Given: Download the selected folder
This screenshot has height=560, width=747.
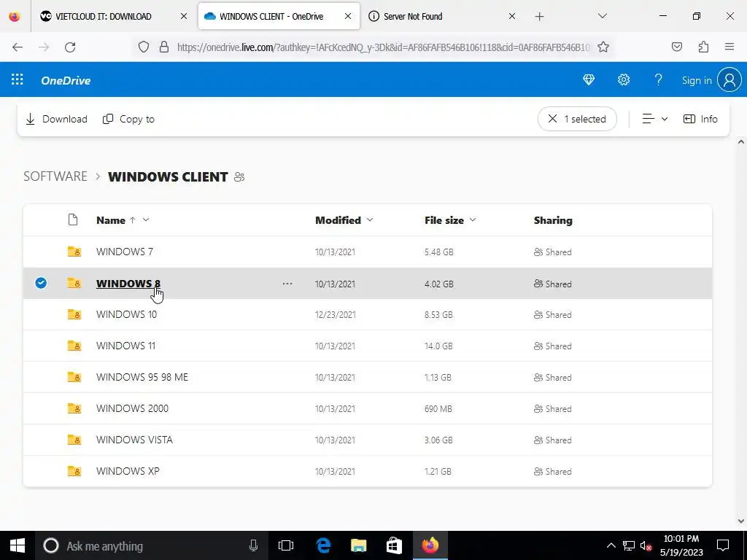Looking at the screenshot, I should click(x=56, y=119).
